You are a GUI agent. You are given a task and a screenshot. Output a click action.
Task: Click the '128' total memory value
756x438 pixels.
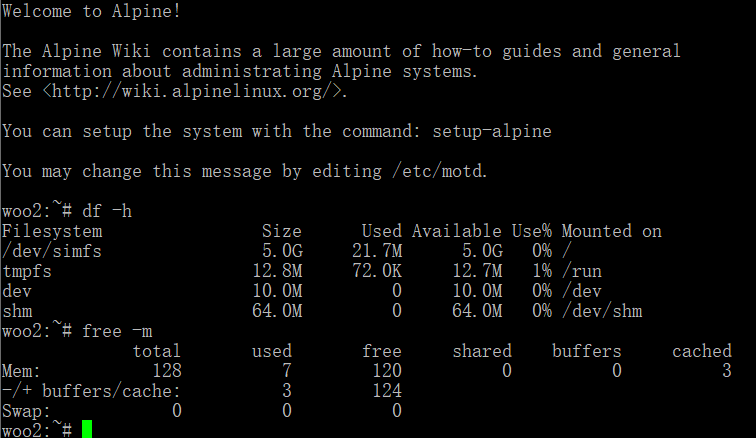coord(167,371)
